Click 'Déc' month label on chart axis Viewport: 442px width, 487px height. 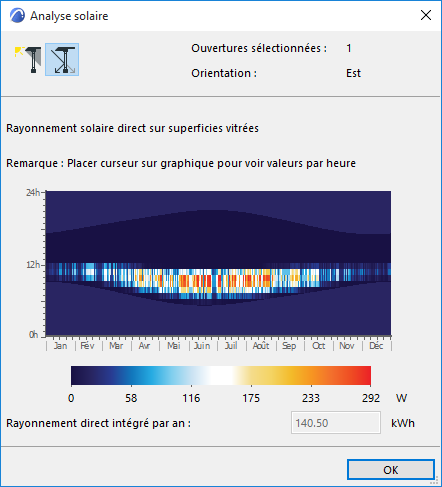pos(376,346)
